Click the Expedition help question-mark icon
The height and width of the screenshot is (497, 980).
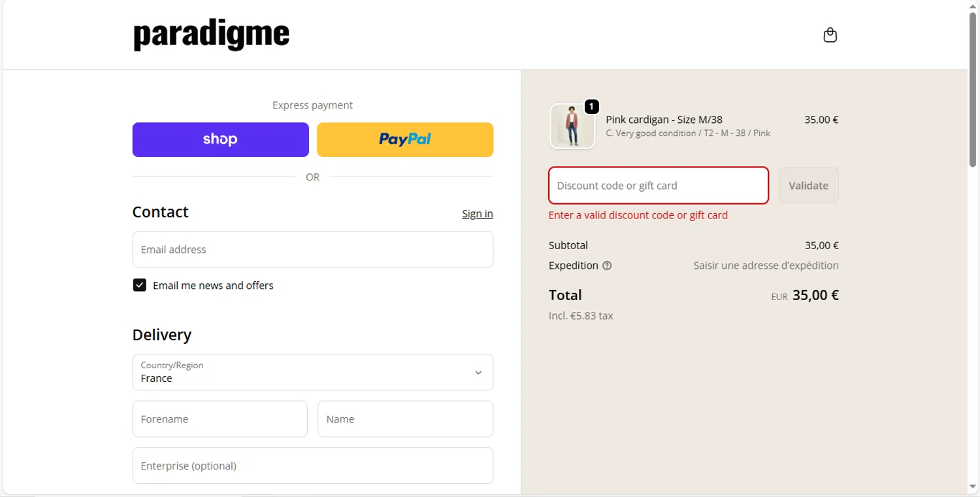607,266
